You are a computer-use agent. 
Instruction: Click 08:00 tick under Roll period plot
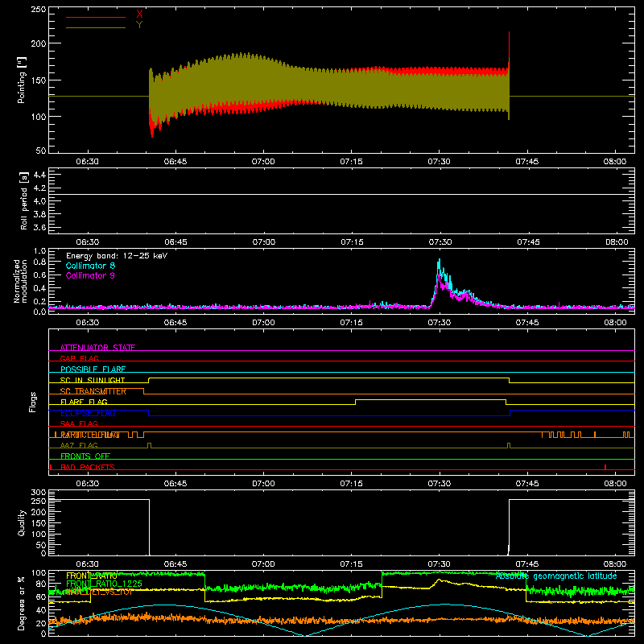coord(617,242)
